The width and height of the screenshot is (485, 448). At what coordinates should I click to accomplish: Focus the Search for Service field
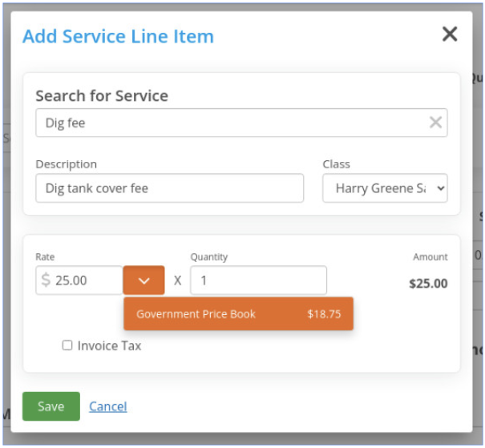(x=241, y=123)
